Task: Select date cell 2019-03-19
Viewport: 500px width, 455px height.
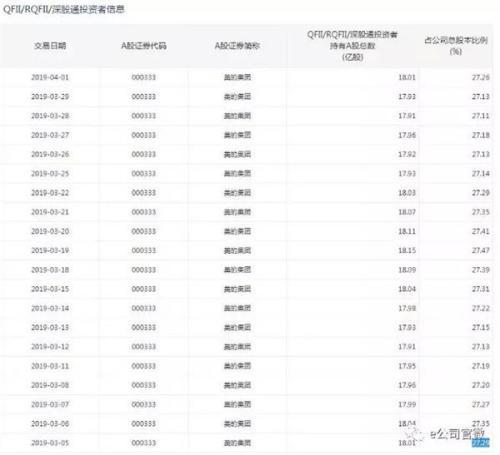Action: [50, 251]
